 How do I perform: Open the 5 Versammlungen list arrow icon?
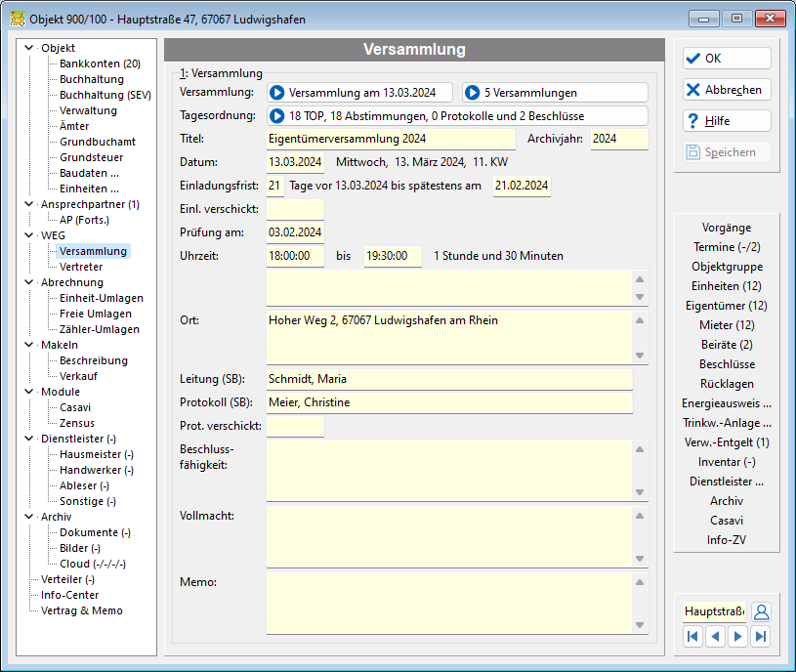coord(472,93)
